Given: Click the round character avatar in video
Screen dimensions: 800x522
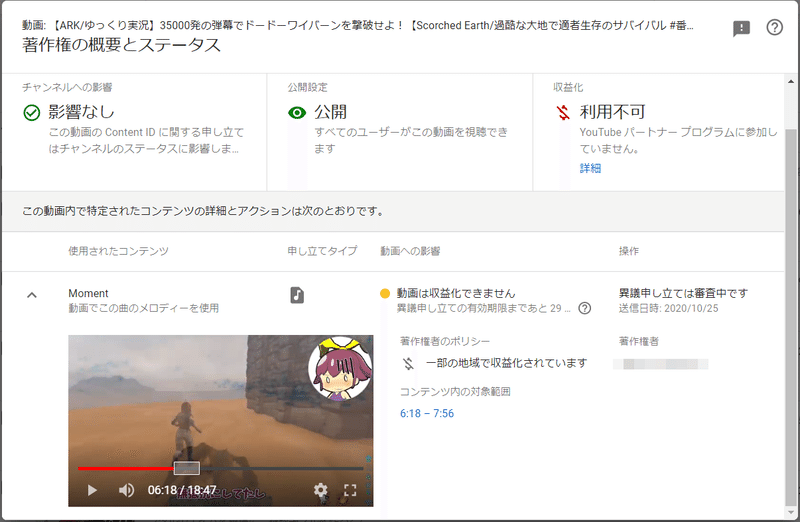Looking at the screenshot, I should click(340, 367).
